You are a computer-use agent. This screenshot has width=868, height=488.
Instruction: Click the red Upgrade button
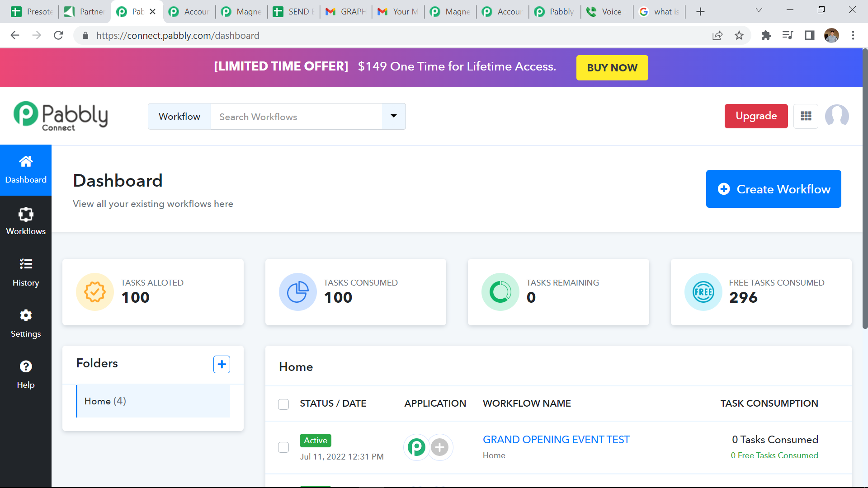pos(756,116)
